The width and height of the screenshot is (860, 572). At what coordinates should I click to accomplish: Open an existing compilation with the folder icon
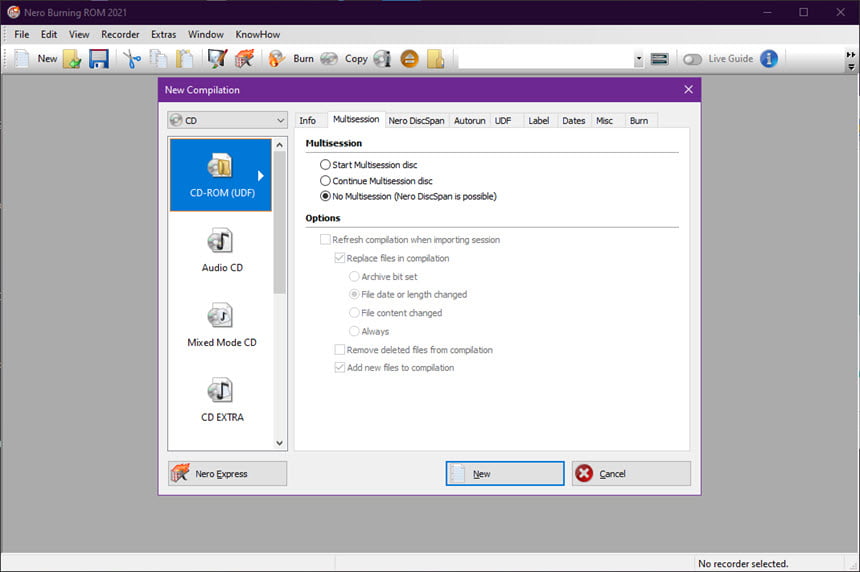coord(72,59)
